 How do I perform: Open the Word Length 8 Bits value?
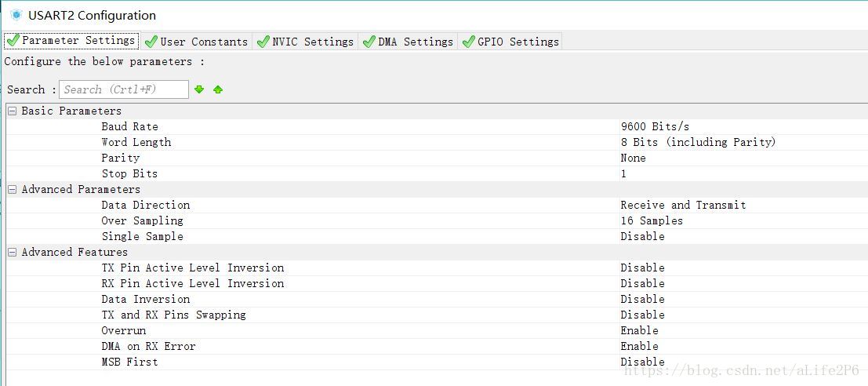click(697, 142)
